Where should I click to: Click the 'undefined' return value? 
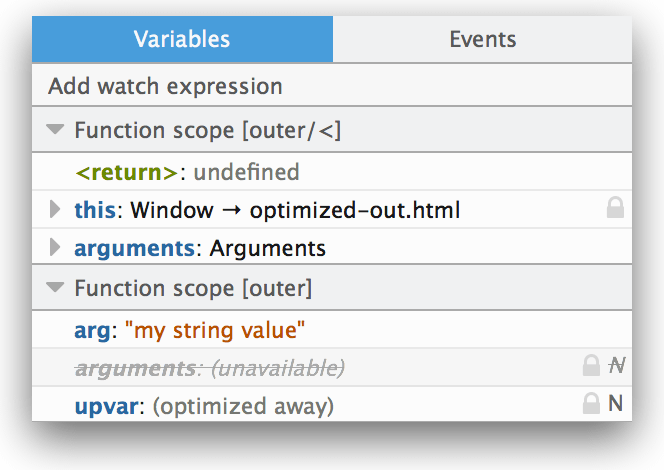[246, 172]
